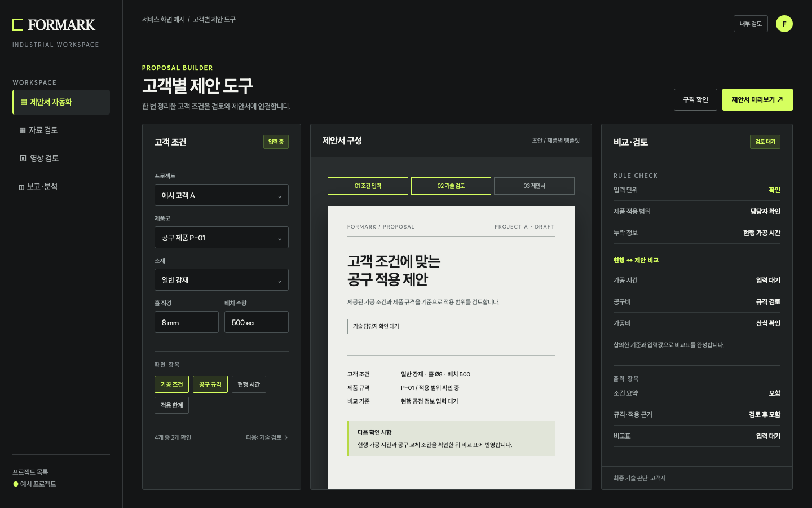Click the 현행 가공 시간 value for 누락 정보
The height and width of the screenshot is (508, 812).
click(762, 233)
